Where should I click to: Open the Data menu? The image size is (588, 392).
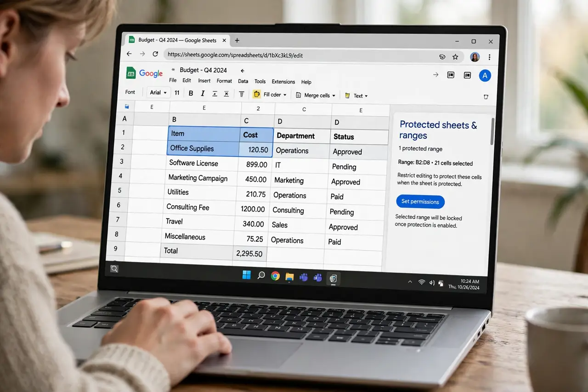[x=243, y=81]
